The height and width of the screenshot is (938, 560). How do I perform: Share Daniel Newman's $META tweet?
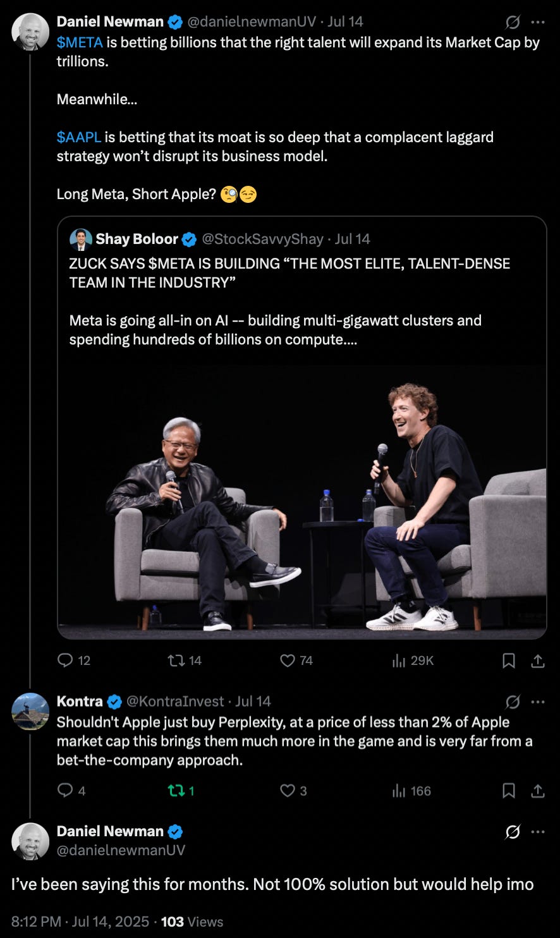(538, 661)
